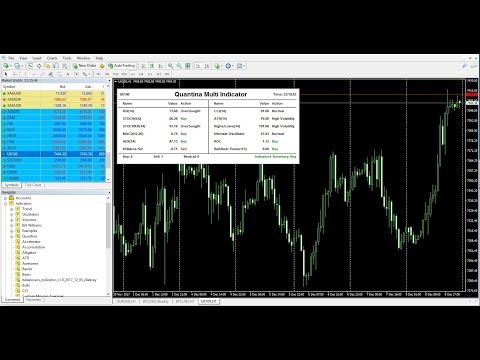The height and width of the screenshot is (360, 480).
Task: Select the M1 timeframe button
Action: tap(98, 74)
